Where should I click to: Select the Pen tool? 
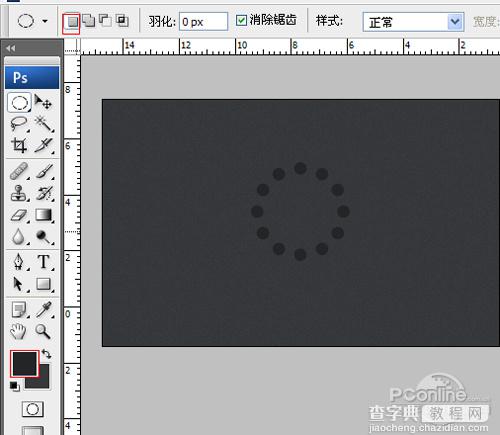click(x=19, y=261)
